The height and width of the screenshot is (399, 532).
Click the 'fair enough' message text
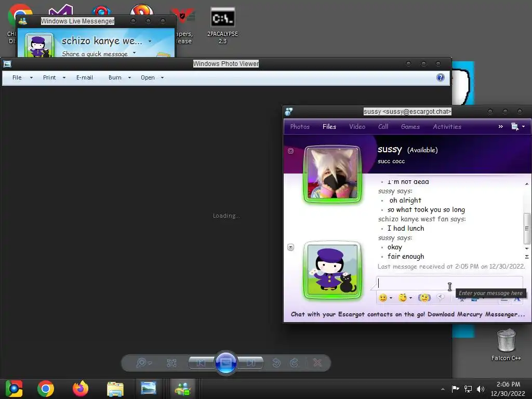pos(406,257)
